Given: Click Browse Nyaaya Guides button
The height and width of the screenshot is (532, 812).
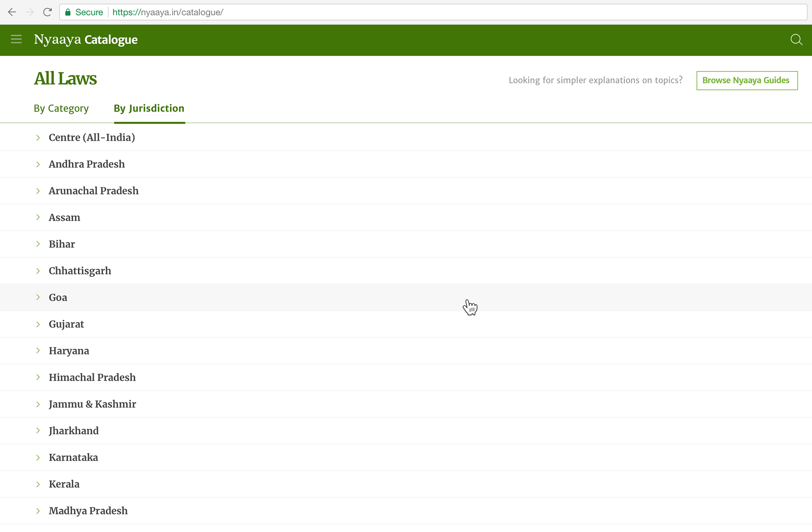Looking at the screenshot, I should [x=746, y=80].
